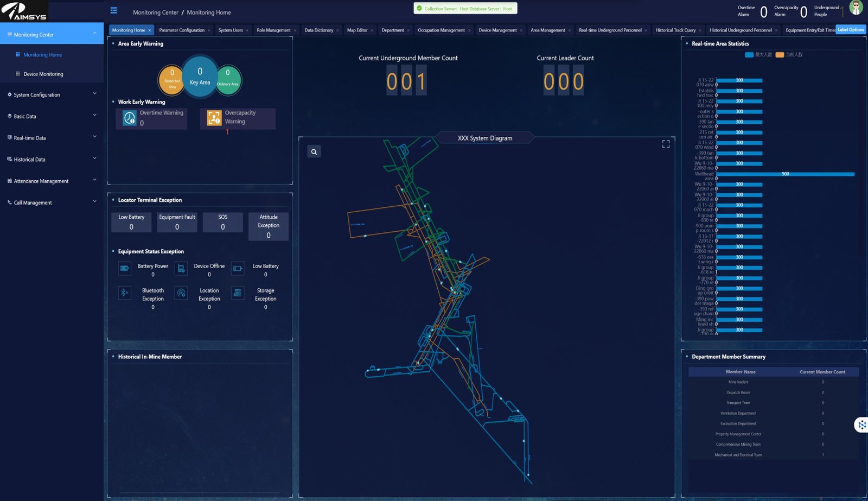
Task: Click the Label Options button
Action: 851,30
